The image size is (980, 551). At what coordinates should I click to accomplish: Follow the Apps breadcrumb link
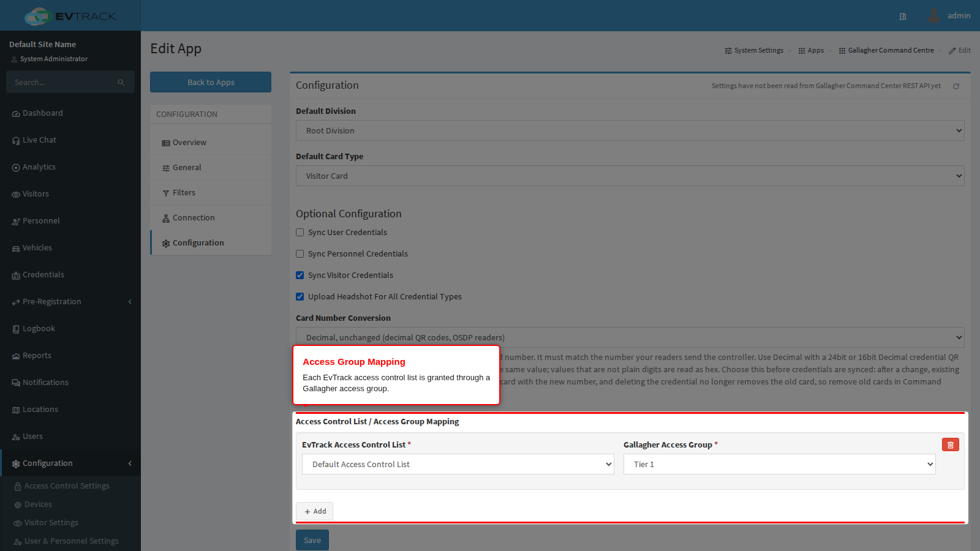(x=811, y=50)
